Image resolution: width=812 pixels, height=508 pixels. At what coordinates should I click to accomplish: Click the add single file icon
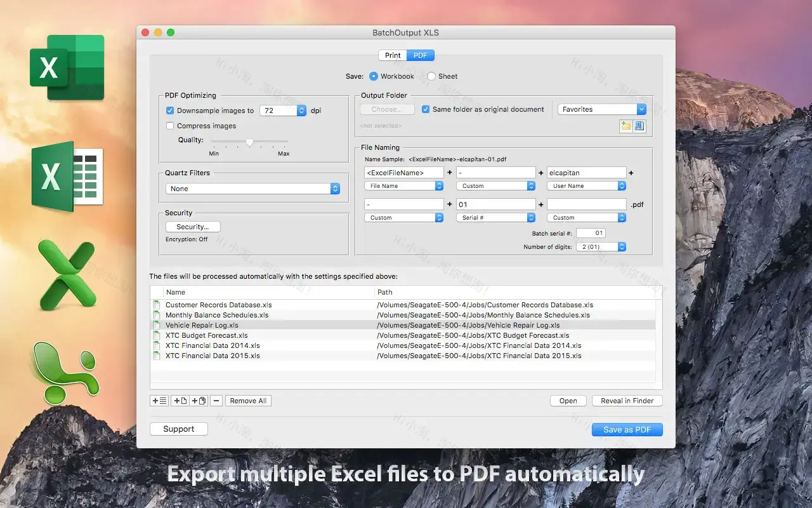pos(179,401)
